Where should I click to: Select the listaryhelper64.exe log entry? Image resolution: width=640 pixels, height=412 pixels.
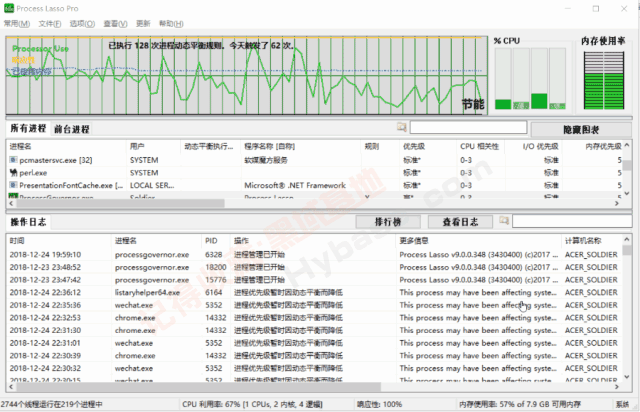tap(314, 293)
